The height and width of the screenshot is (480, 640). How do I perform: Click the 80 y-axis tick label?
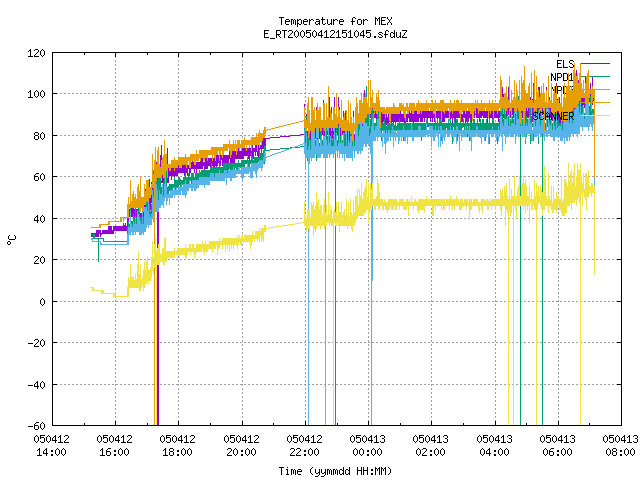tap(40, 136)
